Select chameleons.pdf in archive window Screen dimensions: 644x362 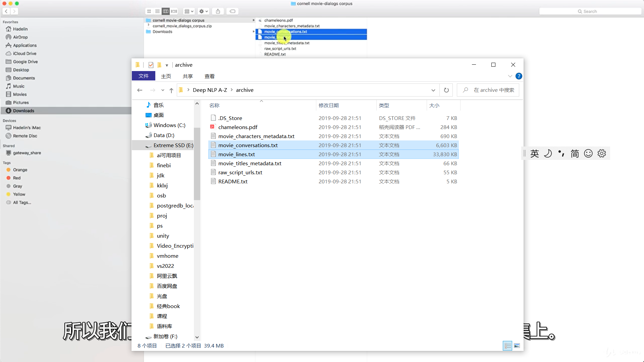[333, 127]
